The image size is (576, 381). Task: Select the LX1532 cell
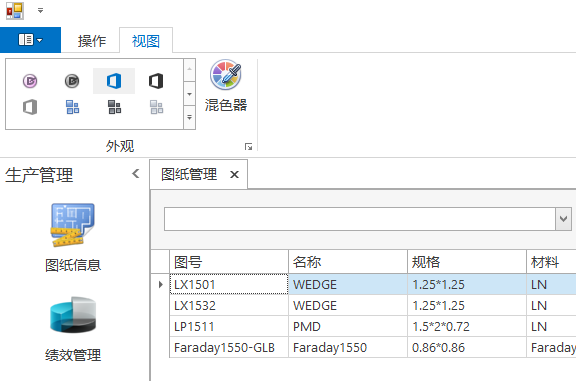click(229, 305)
